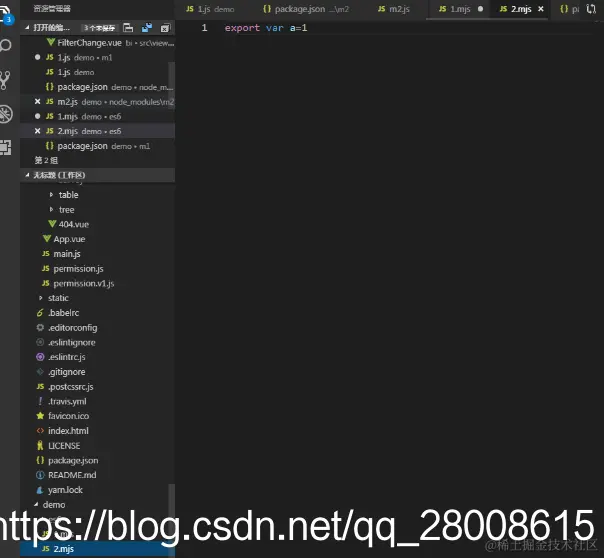Switch to the package.json m2 tab
Viewport: 604px width, 558px height.
(306, 9)
